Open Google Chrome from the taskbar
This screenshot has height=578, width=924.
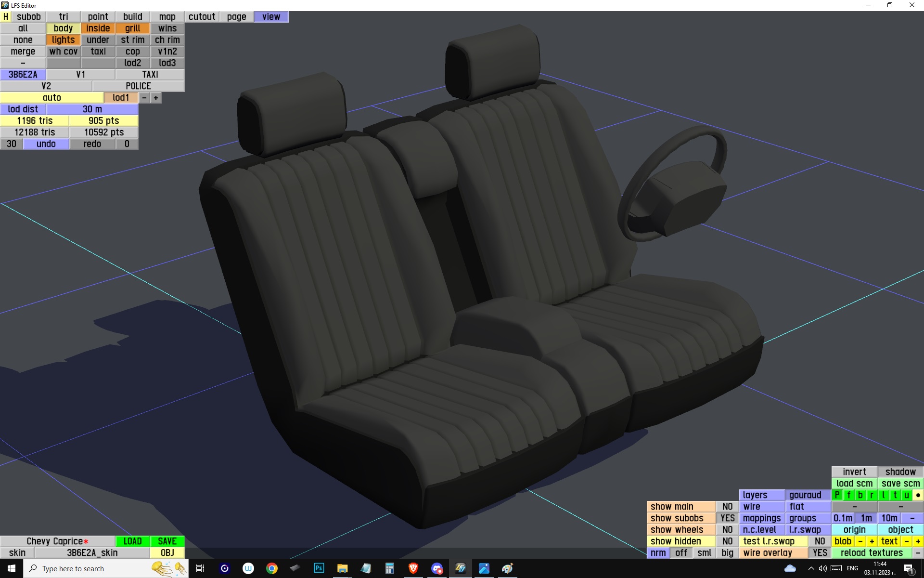[272, 568]
